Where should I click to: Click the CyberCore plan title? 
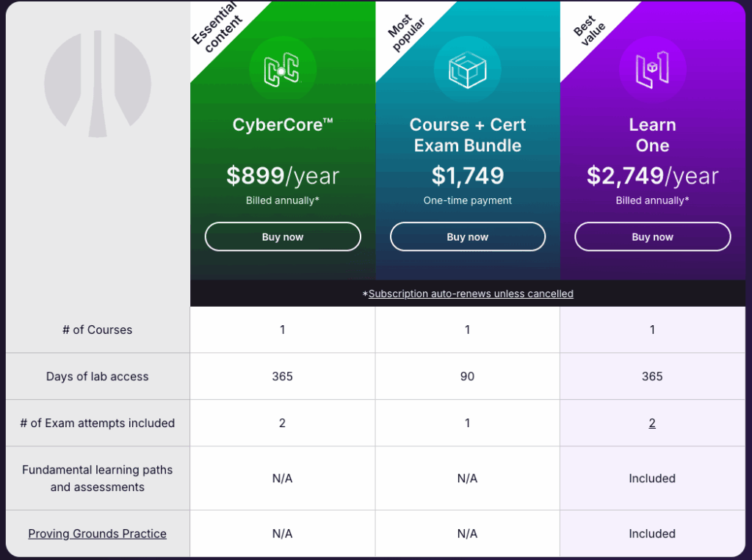[x=283, y=125]
